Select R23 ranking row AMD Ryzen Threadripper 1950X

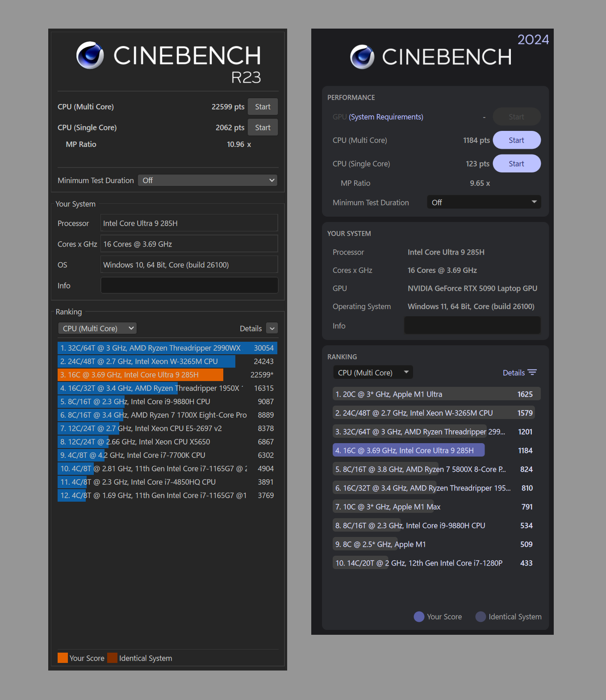pyautogui.click(x=167, y=388)
